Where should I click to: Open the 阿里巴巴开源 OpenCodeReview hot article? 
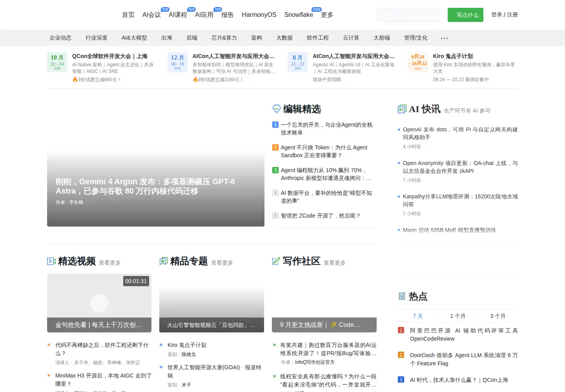(464, 334)
